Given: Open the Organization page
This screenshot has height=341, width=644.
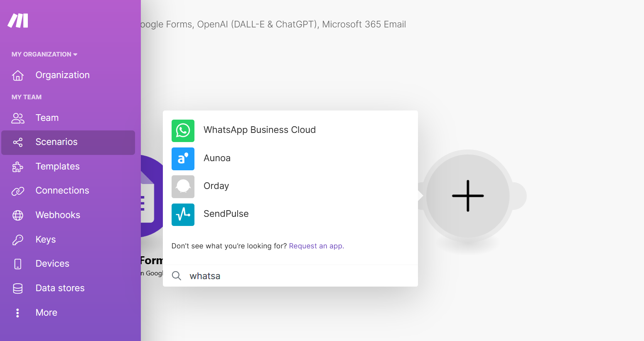Looking at the screenshot, I should 63,75.
